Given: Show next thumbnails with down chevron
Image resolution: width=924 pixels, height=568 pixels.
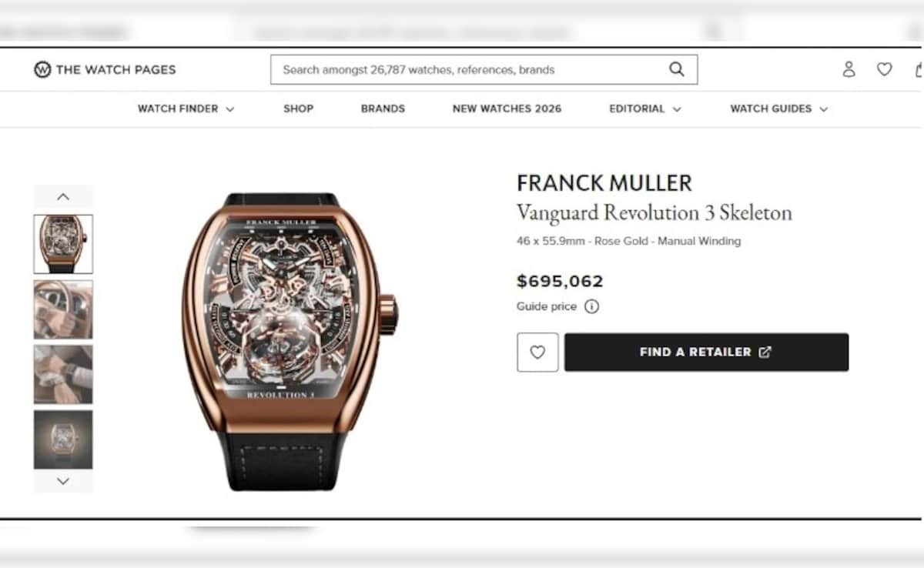Looking at the screenshot, I should coord(63,481).
